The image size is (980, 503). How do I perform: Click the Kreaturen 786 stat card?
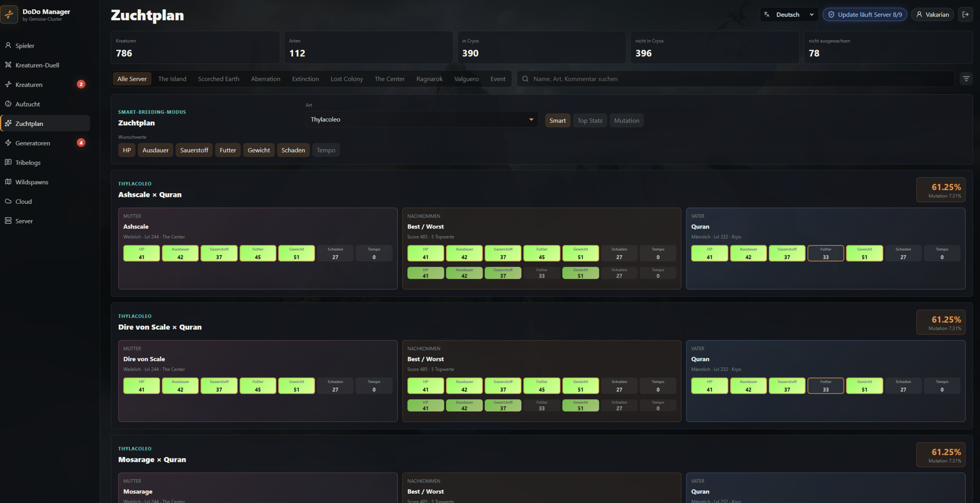(x=195, y=47)
